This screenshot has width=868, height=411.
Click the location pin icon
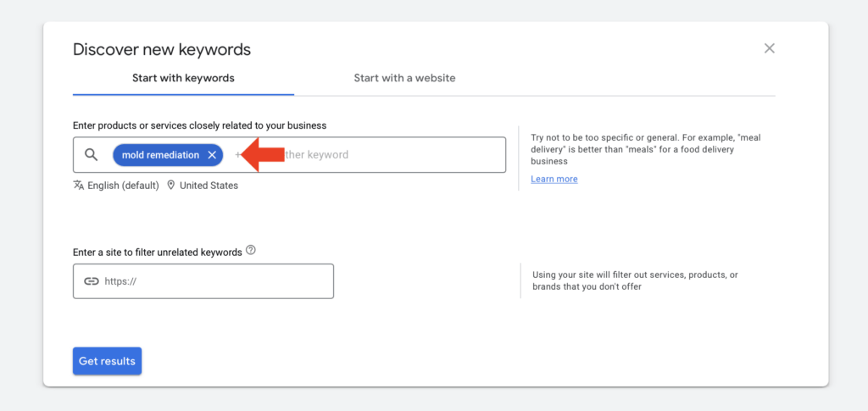(171, 186)
